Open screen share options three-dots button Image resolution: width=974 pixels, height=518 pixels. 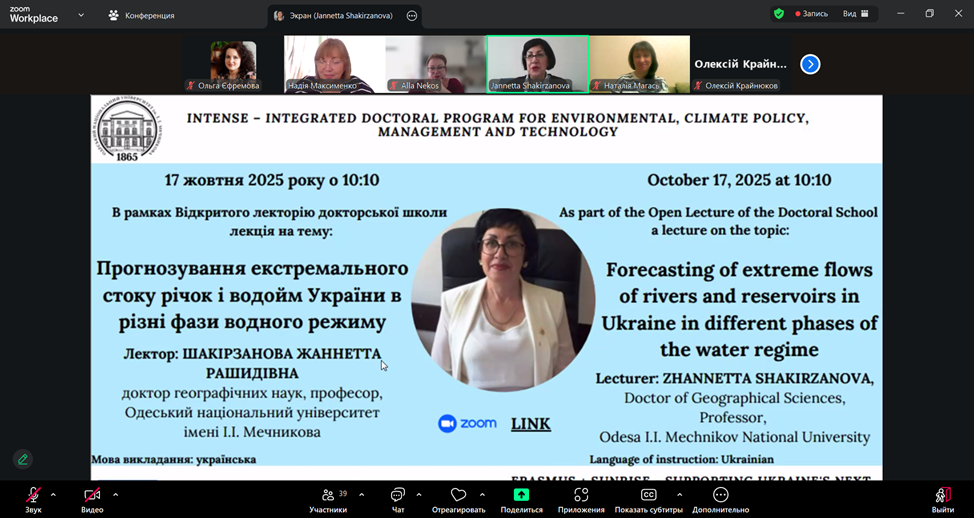pyautogui.click(x=411, y=16)
